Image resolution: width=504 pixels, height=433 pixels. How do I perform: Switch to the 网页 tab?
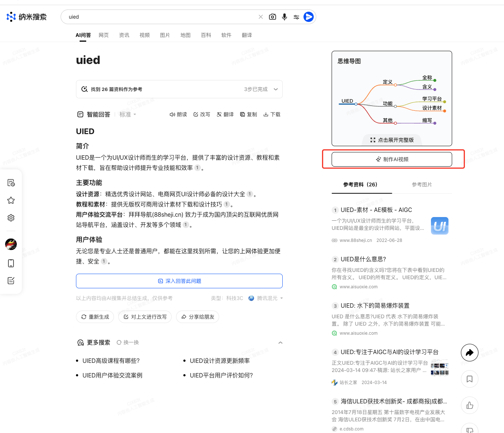104,35
